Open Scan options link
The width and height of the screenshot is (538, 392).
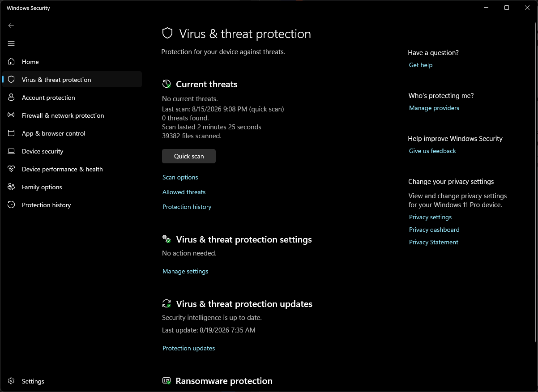pyautogui.click(x=180, y=177)
